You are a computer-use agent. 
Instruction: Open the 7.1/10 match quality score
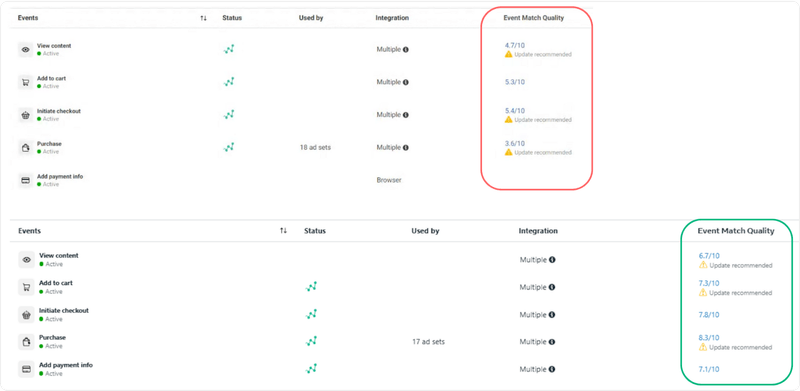tap(709, 370)
